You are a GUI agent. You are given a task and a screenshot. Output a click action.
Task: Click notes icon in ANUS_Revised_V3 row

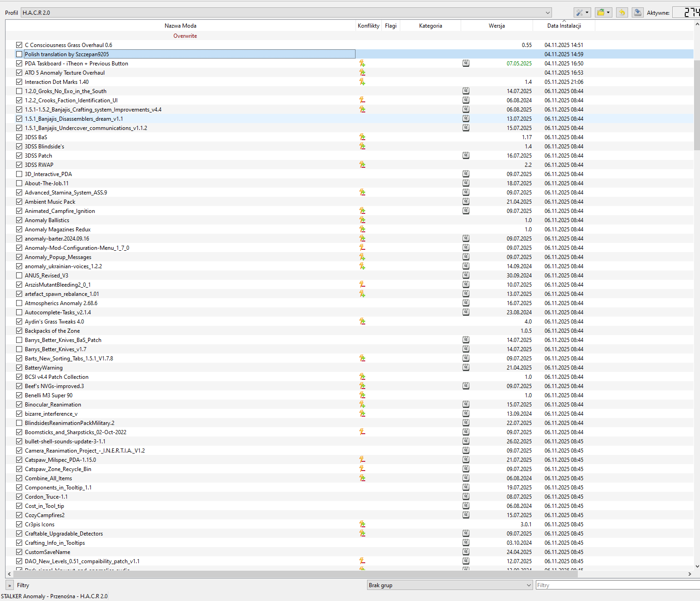coord(466,275)
